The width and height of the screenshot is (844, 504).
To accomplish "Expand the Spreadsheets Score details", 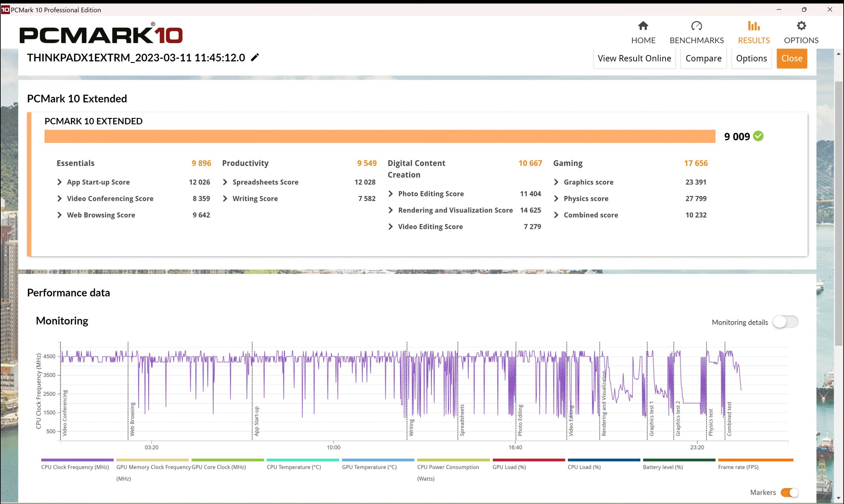I will pyautogui.click(x=225, y=182).
